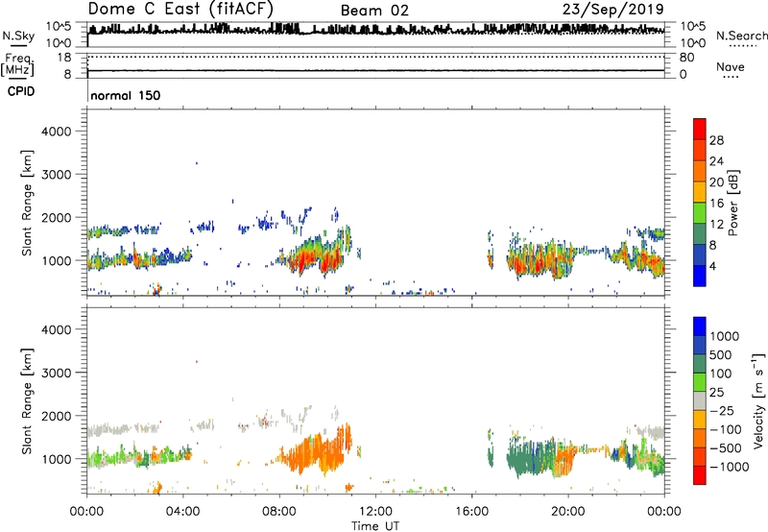Click the blue bottom of the power colorbar
Image resolution: width=768 pixels, height=532 pixels.
pos(700,276)
